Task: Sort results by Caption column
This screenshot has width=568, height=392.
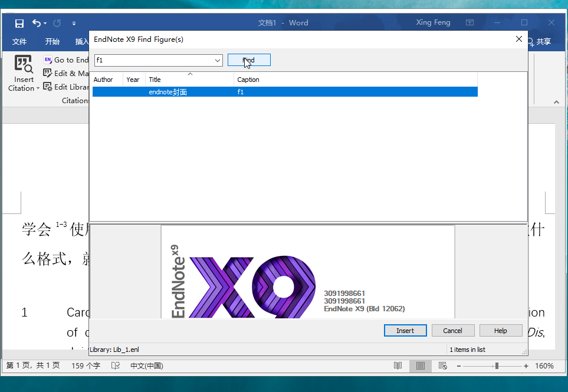Action: point(356,80)
